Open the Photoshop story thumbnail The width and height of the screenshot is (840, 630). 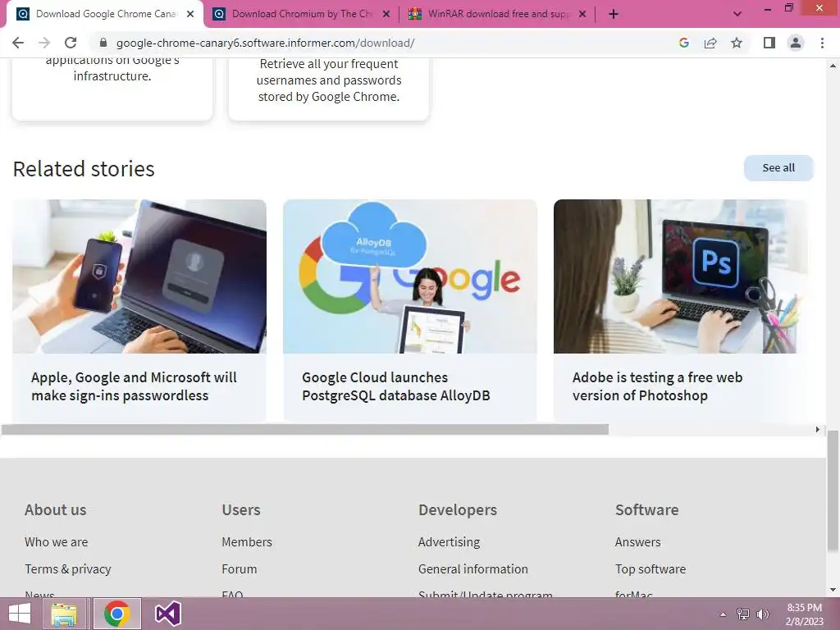[680, 276]
